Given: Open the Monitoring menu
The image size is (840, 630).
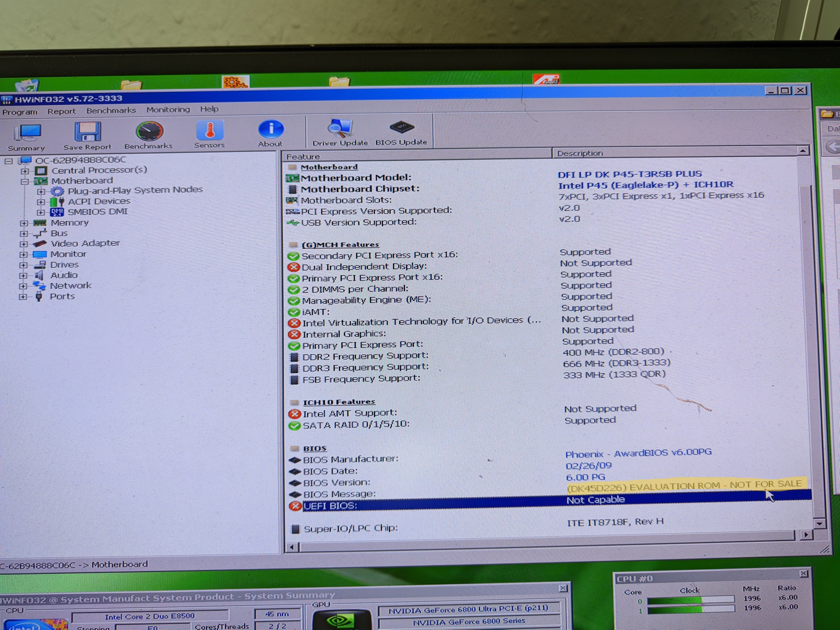Looking at the screenshot, I should 168,110.
